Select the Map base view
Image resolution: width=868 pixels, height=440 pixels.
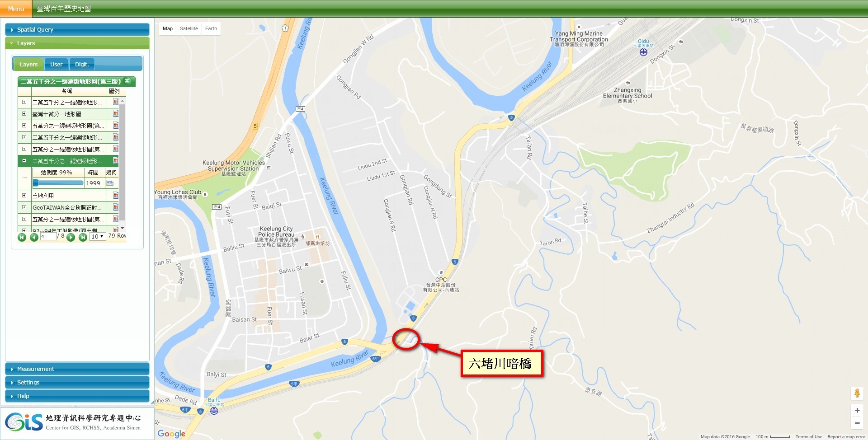click(168, 28)
